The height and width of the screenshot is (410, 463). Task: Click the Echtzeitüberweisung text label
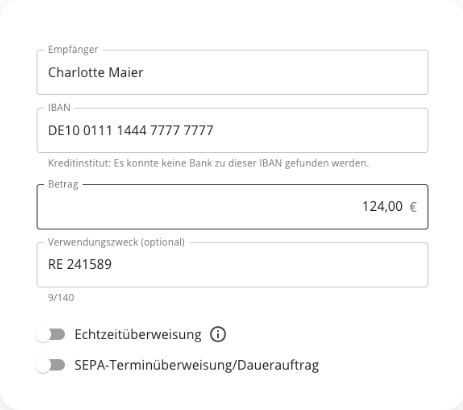coord(138,334)
